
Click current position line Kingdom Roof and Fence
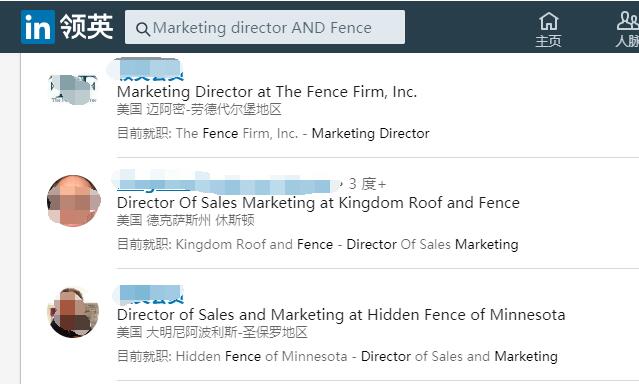pyautogui.click(x=317, y=245)
